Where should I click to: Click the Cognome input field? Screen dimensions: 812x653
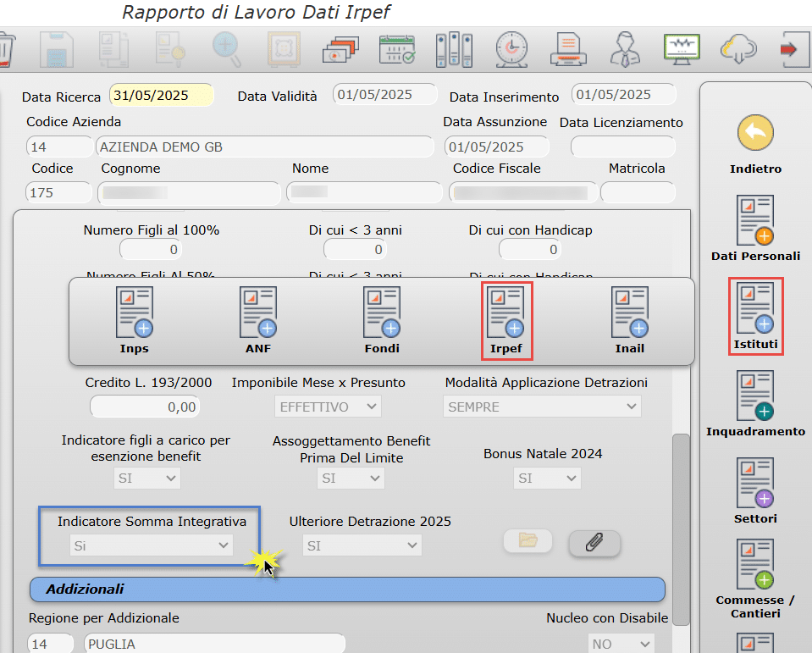tap(189, 192)
